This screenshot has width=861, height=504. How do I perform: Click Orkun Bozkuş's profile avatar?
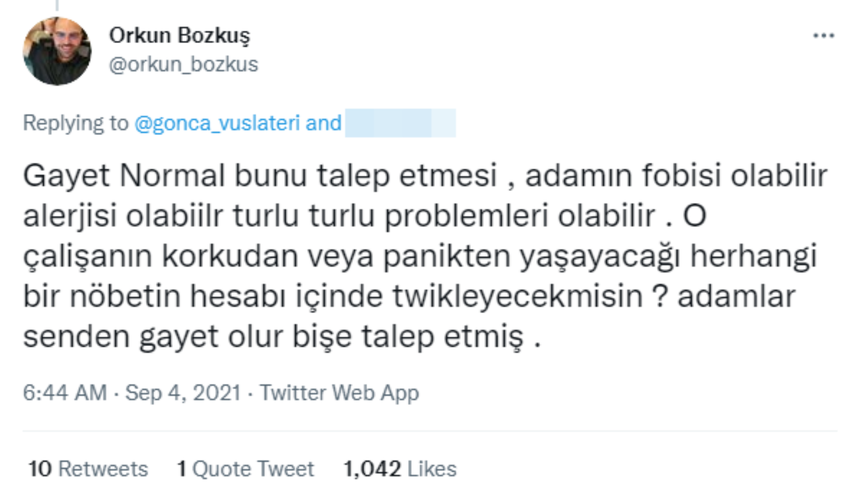point(57,51)
